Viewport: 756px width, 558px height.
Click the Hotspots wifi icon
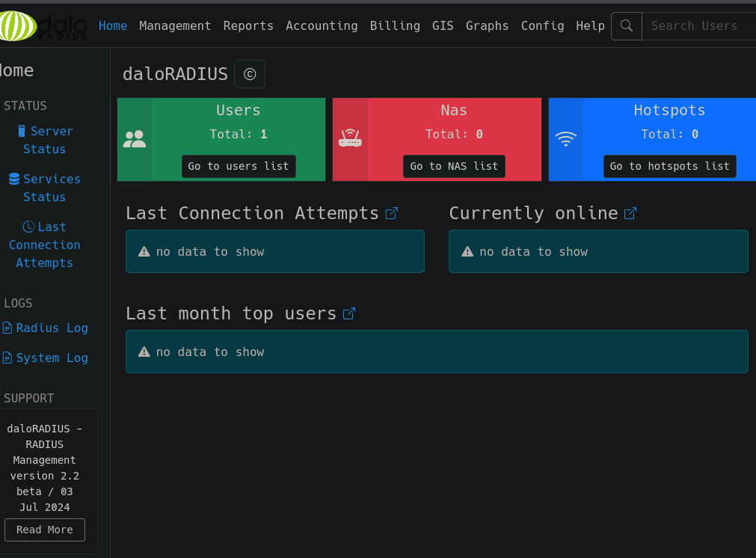coord(565,139)
